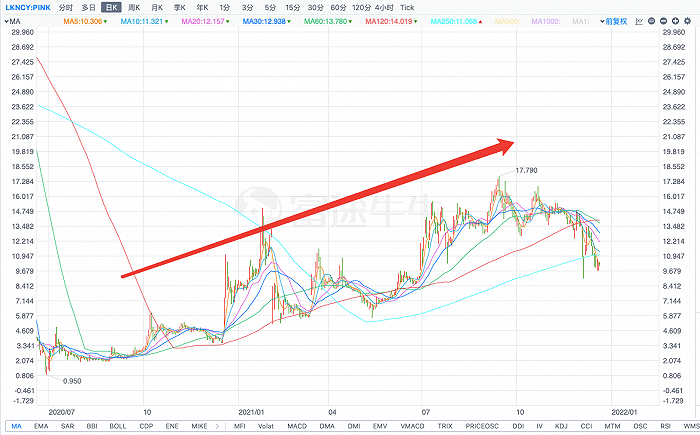700x435 pixels.
Task: Select the KDJ sub-indicator
Action: (561, 426)
